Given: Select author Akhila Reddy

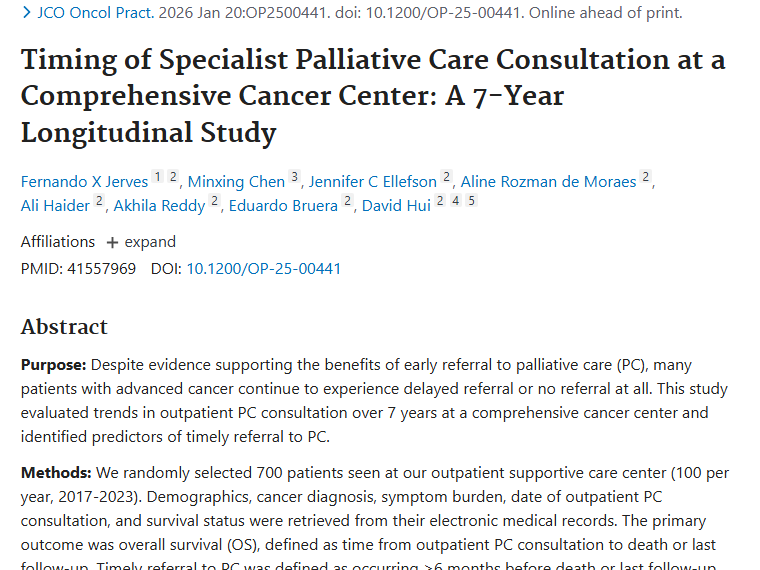Looking at the screenshot, I should 159,206.
